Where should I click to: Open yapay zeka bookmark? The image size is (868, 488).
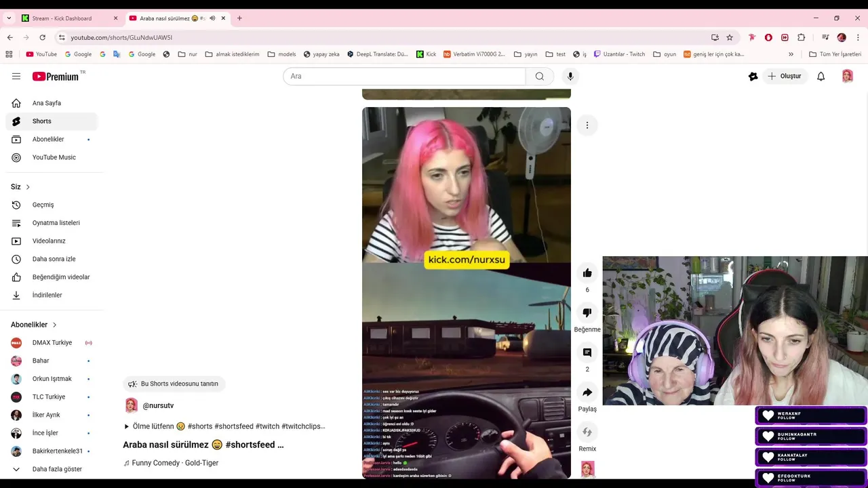[321, 54]
